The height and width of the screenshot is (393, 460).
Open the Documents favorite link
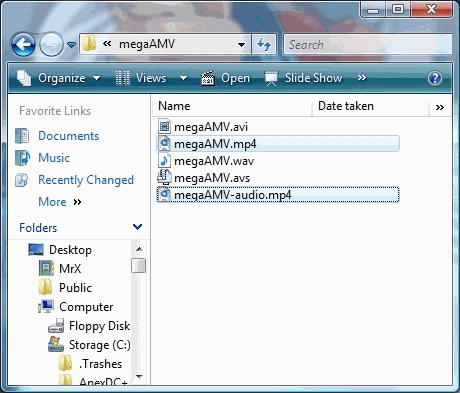69,136
